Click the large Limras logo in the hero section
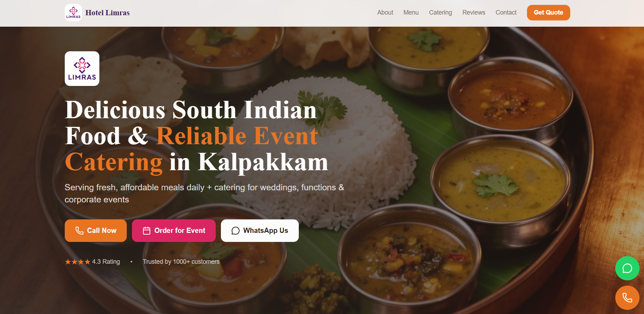Viewport: 644px width, 314px height. point(82,69)
